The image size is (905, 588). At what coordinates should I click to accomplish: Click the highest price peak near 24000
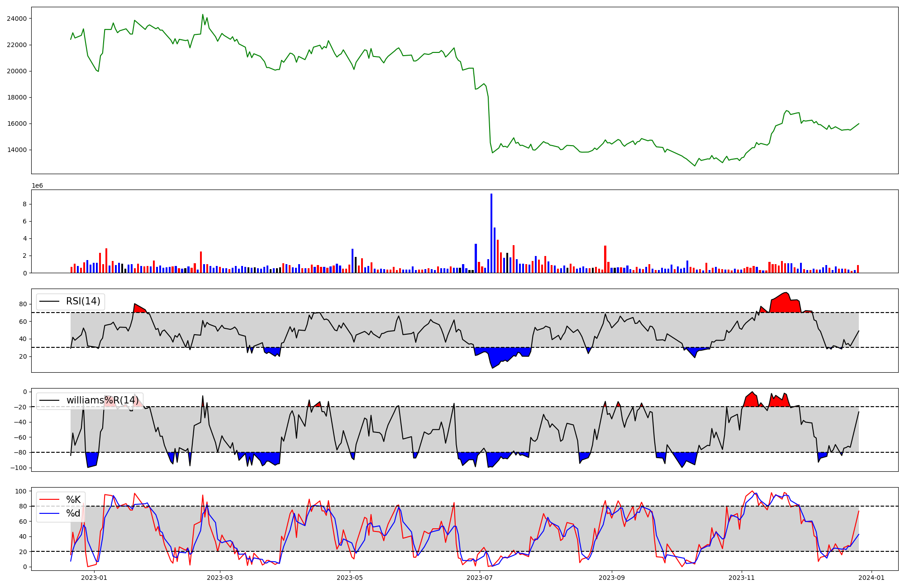(x=203, y=15)
